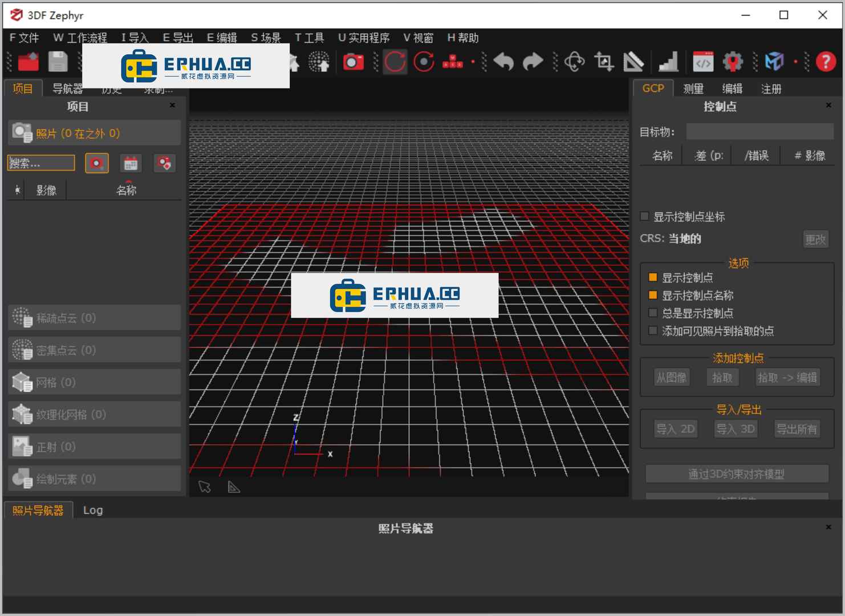
Task: Expand the 稀疏点云 (0) section
Action: (x=95, y=318)
